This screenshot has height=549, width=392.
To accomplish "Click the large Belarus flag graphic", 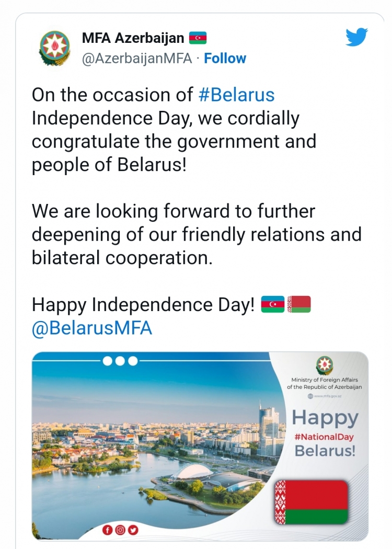I will 311,502.
